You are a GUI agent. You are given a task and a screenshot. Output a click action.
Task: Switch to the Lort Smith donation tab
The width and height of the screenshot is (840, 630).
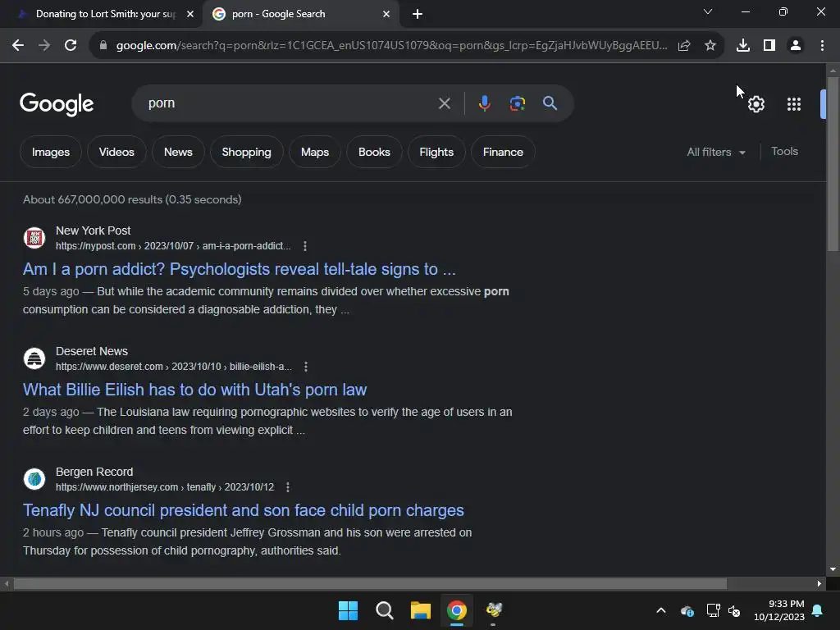(106, 14)
